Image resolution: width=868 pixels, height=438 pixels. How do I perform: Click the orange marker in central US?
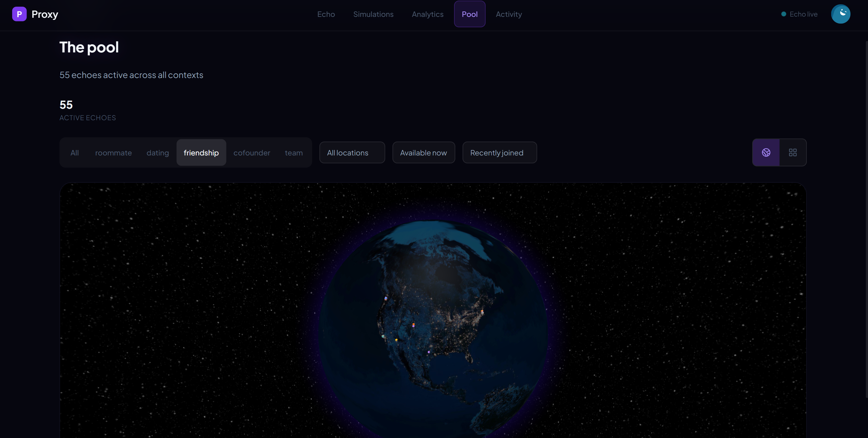[413, 324]
